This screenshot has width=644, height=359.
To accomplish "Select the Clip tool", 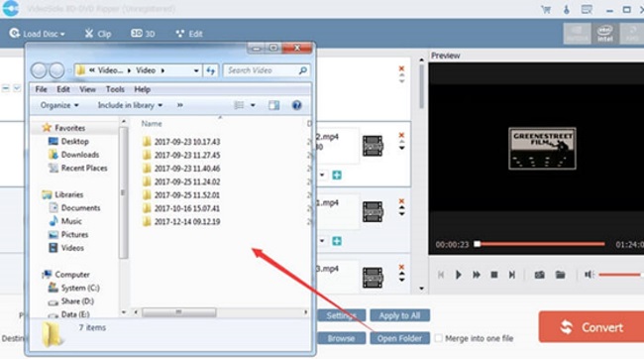I will (x=98, y=34).
